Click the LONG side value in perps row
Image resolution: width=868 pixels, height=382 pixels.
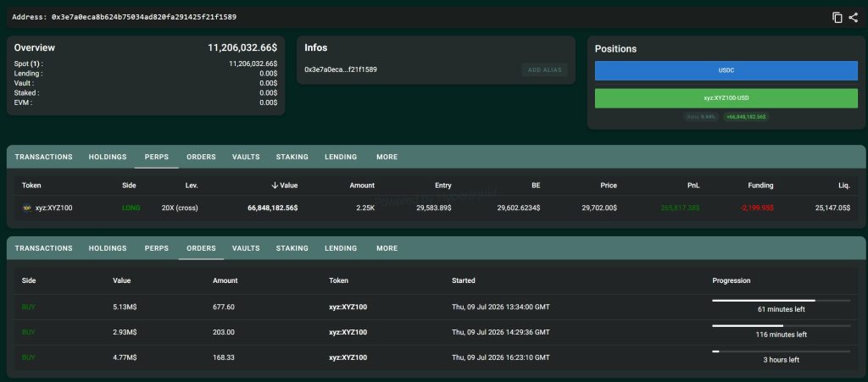(x=131, y=208)
